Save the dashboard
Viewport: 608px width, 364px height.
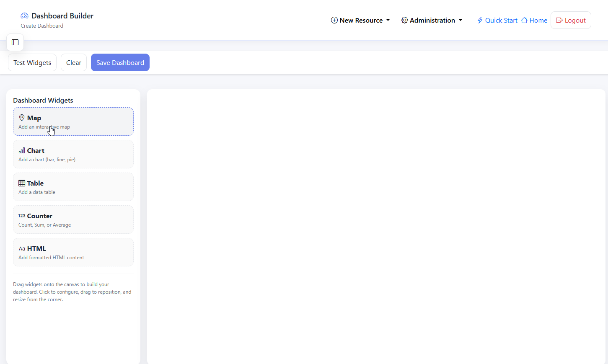click(x=120, y=62)
